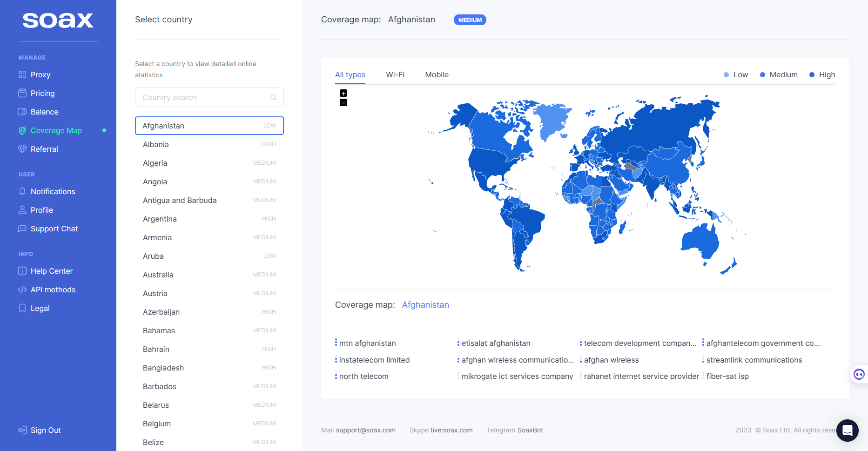Screen dimensions: 868x451
Task: Switch to the All types tab
Action: [x=350, y=74]
